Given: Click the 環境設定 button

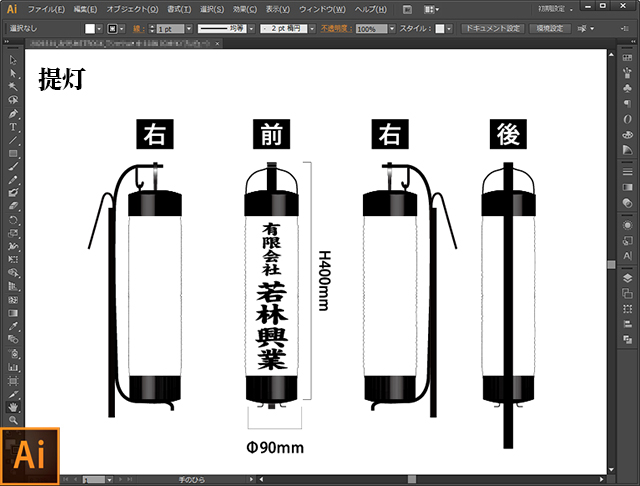Looking at the screenshot, I should pyautogui.click(x=550, y=29).
